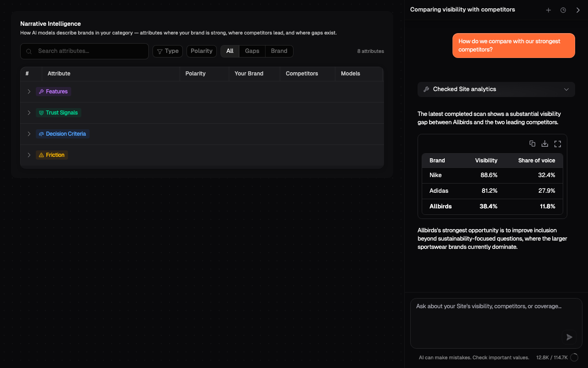Click the Friction tag label
588x368 pixels.
pyautogui.click(x=52, y=155)
